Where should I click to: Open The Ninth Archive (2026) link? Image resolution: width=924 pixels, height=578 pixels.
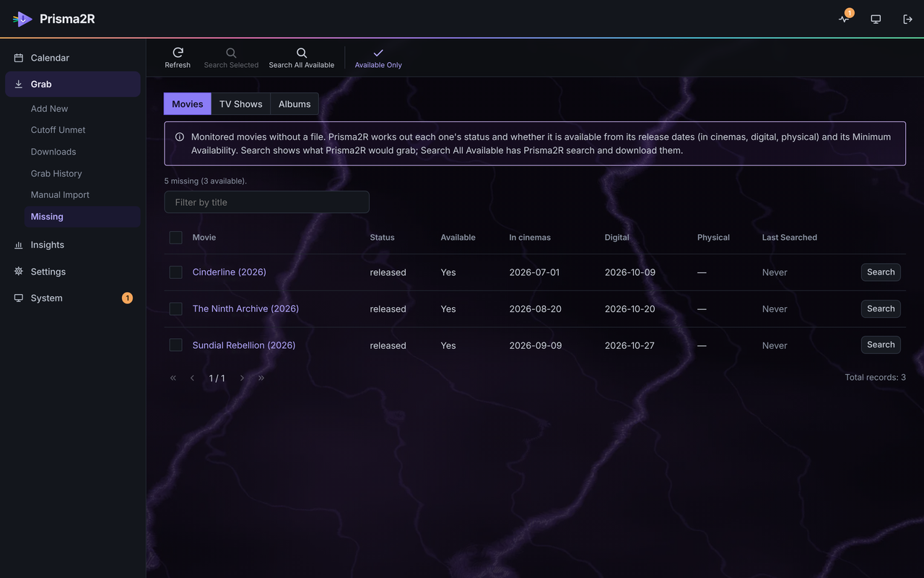point(245,309)
